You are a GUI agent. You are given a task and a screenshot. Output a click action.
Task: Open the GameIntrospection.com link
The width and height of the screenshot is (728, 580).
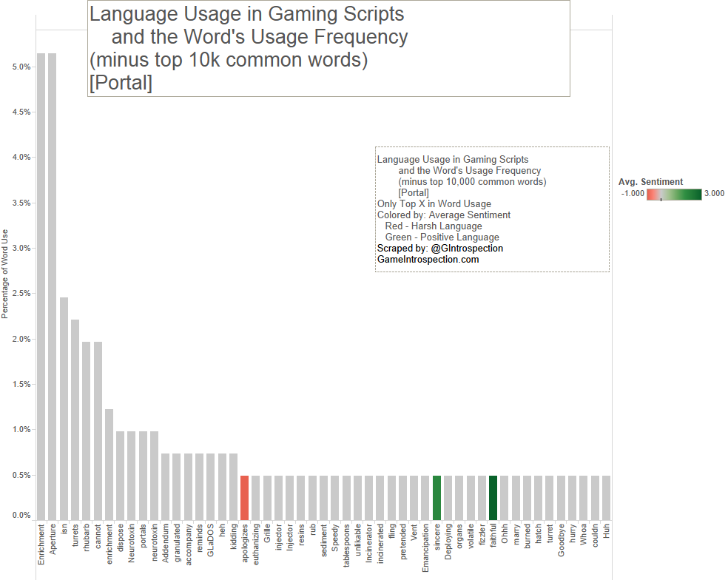coord(428,260)
